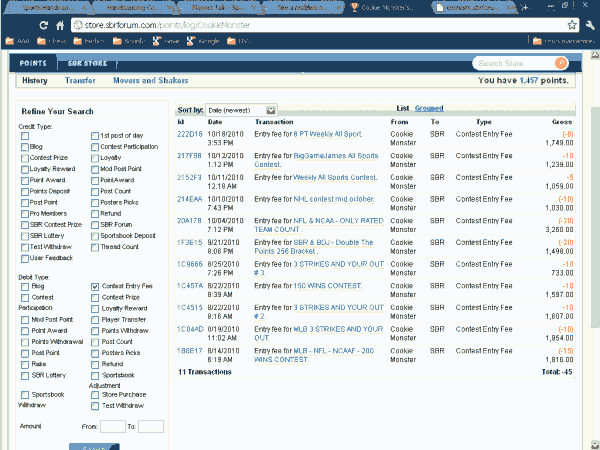Screen dimensions: 600x450
Task: Open the AAA bookmark folder
Action: point(19,41)
